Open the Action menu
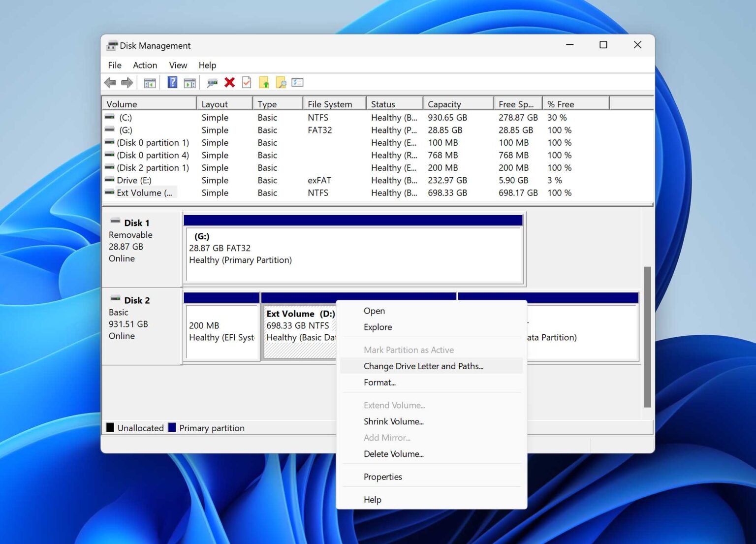The width and height of the screenshot is (756, 544). point(145,65)
